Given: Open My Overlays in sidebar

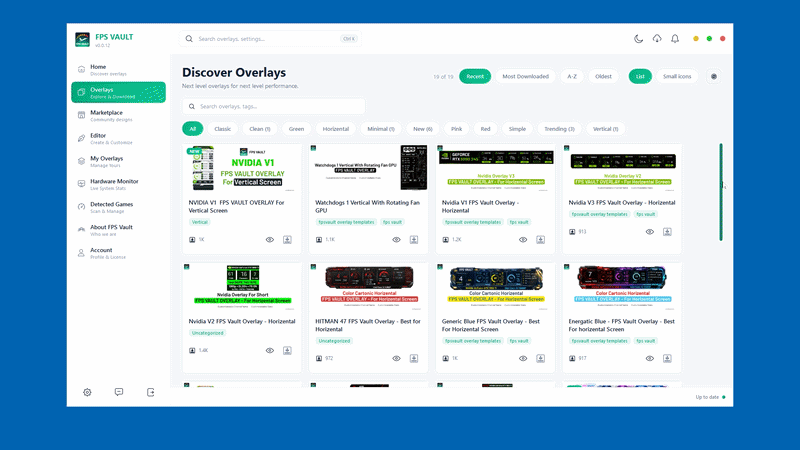Looking at the screenshot, I should [118, 162].
